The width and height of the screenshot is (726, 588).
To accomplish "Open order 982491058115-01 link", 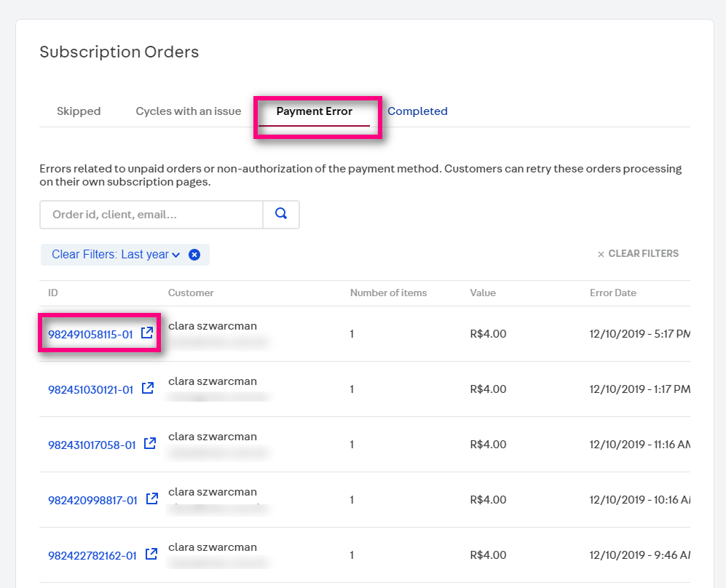I will point(90,335).
